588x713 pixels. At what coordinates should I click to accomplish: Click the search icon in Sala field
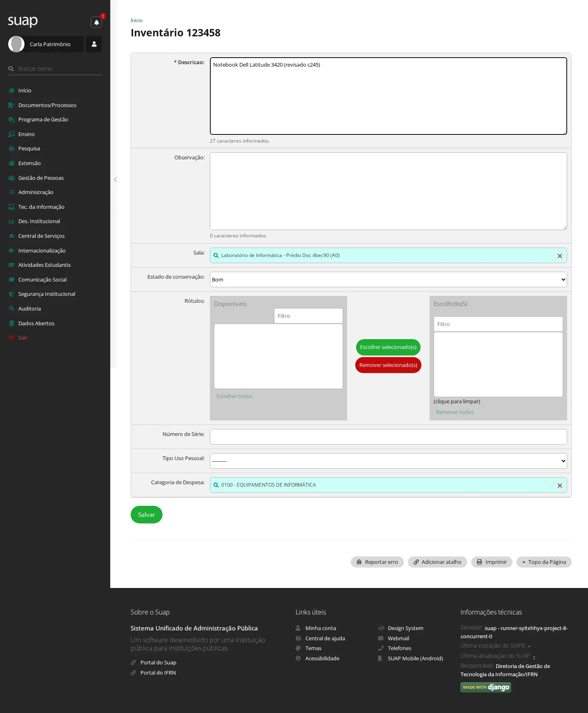click(x=216, y=255)
